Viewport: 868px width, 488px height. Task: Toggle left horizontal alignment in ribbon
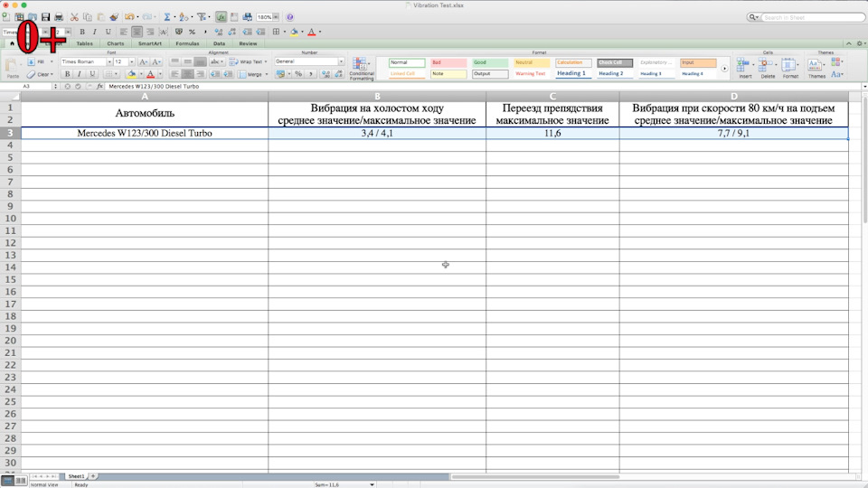point(175,73)
